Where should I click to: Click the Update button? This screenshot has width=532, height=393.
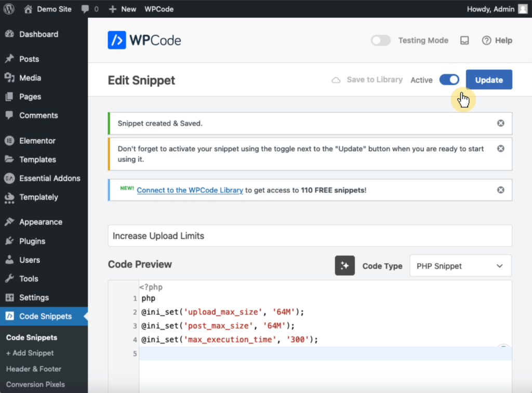[489, 79]
